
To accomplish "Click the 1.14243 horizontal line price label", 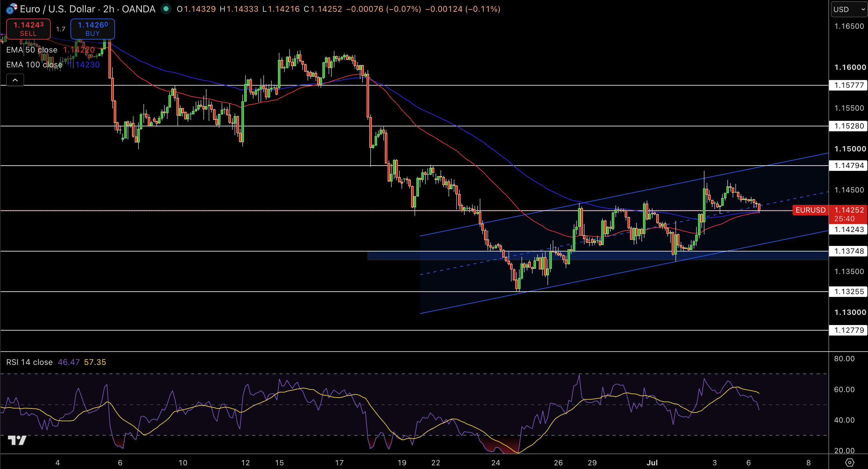I will point(848,229).
